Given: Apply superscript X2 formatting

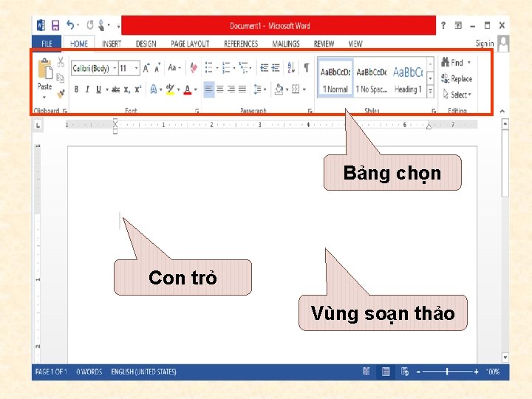Looking at the screenshot, I should coord(137,89).
